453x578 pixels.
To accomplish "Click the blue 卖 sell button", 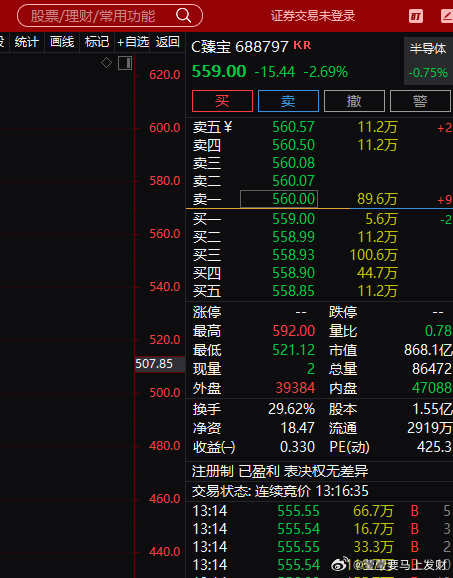I will (x=288, y=101).
